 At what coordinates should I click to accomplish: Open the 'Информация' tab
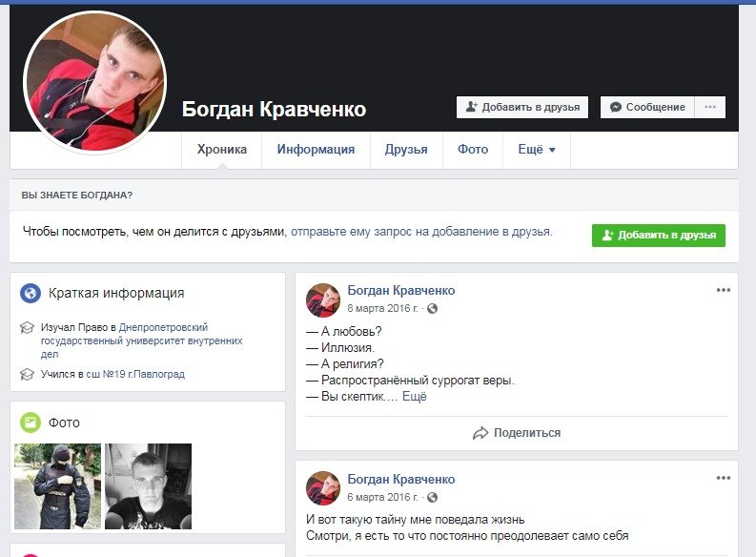click(x=316, y=150)
